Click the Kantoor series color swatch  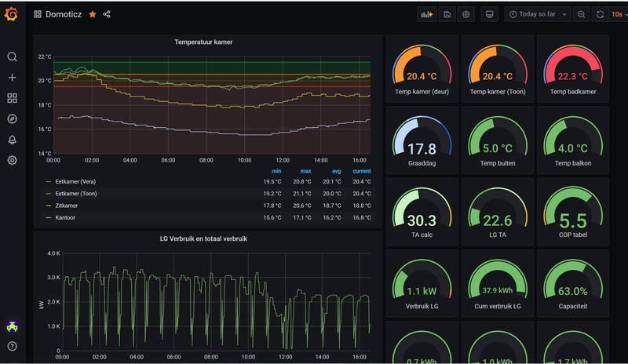[49, 218]
